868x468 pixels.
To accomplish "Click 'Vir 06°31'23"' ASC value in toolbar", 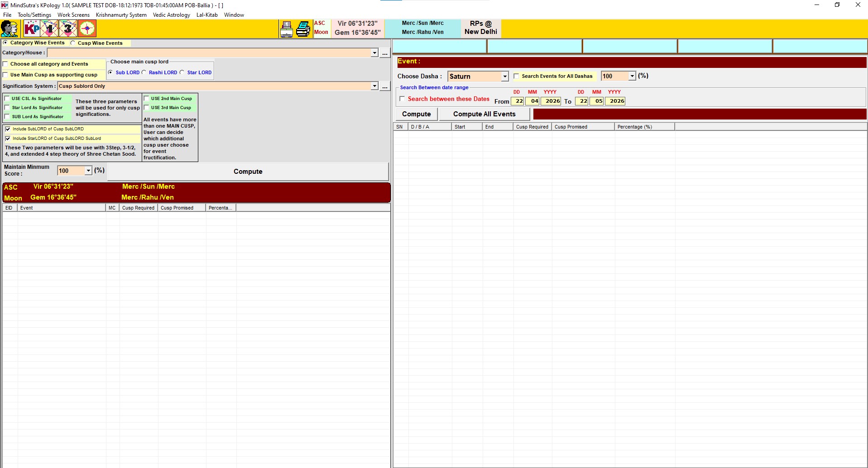I will point(357,24).
